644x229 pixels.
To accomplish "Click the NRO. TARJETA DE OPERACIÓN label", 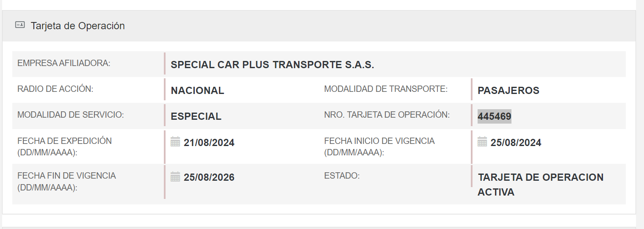I will [x=387, y=115].
